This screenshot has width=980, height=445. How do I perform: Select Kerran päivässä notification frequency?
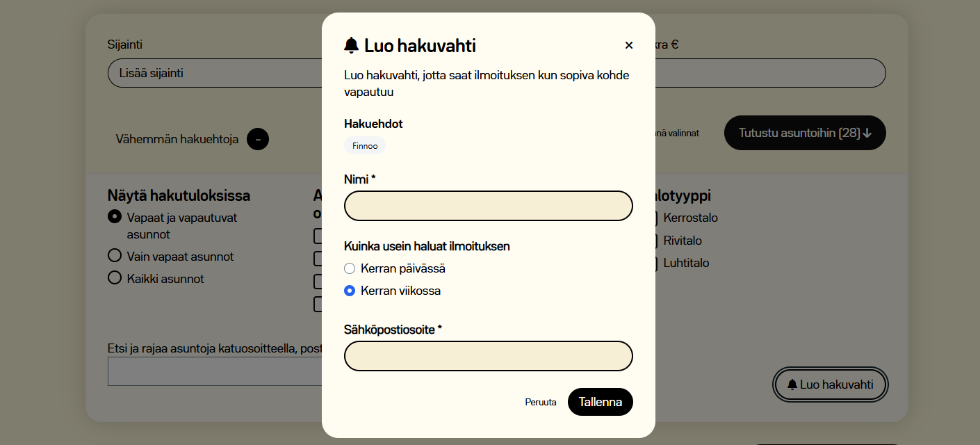click(350, 268)
